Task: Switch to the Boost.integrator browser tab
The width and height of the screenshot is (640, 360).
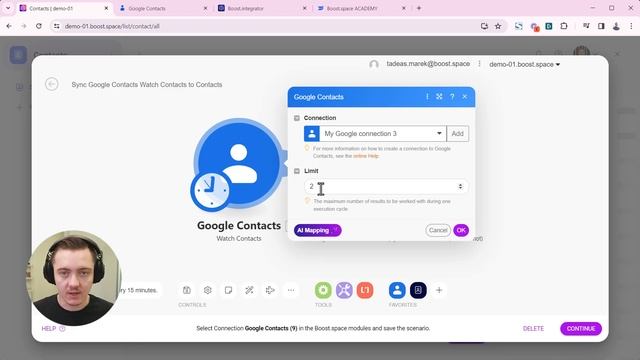Action: tap(262, 8)
